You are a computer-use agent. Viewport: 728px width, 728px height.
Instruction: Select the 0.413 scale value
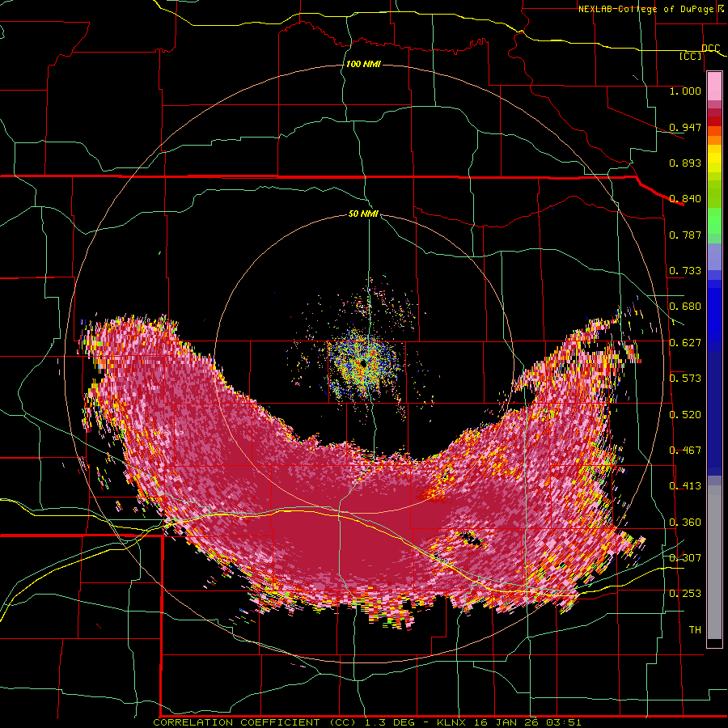685,486
